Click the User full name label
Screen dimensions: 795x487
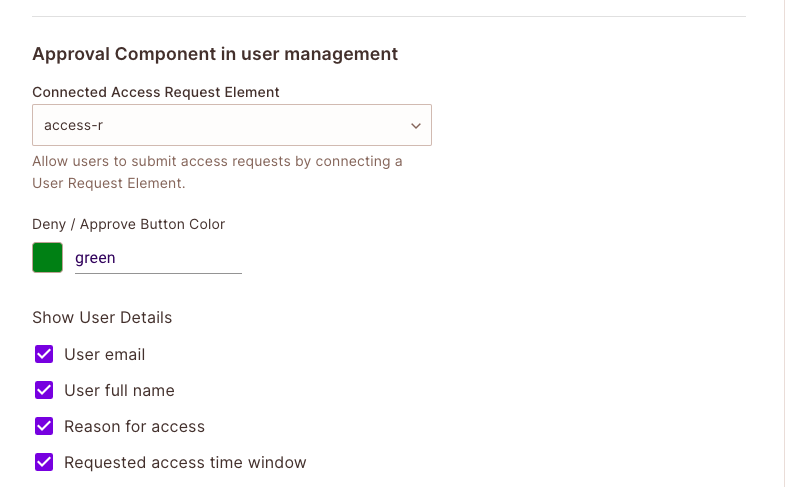coord(119,390)
